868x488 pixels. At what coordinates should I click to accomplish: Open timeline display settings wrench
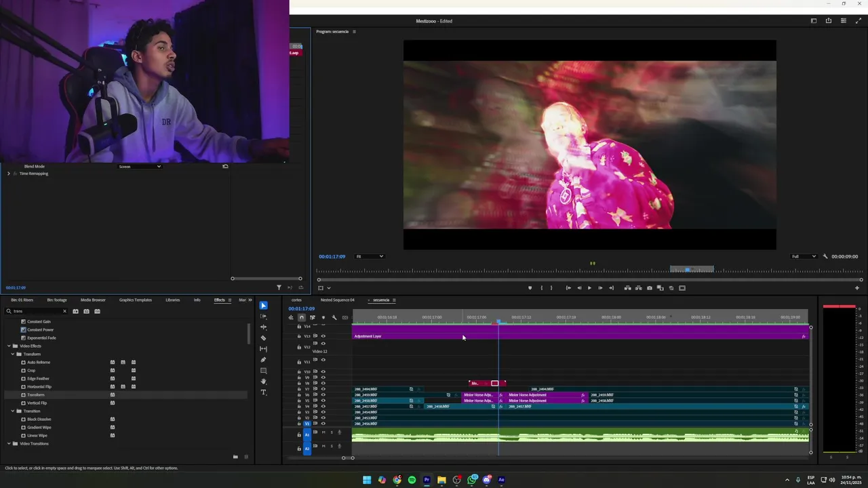(334, 317)
